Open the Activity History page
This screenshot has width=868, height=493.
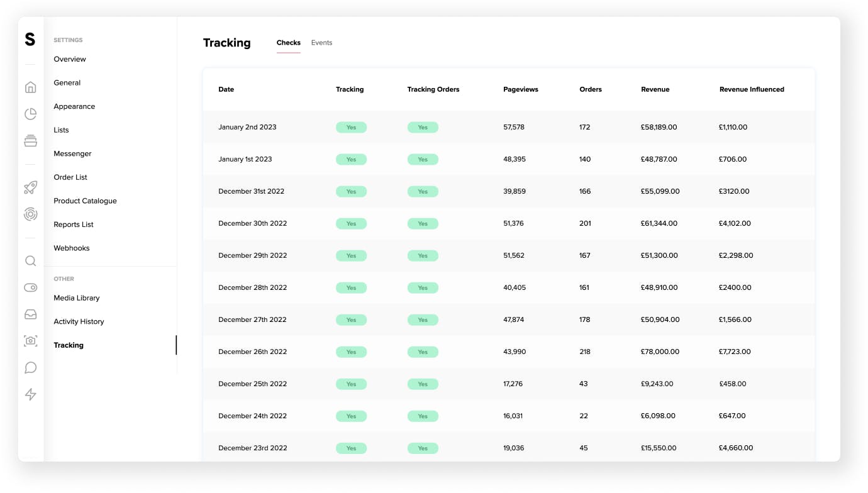pyautogui.click(x=79, y=321)
